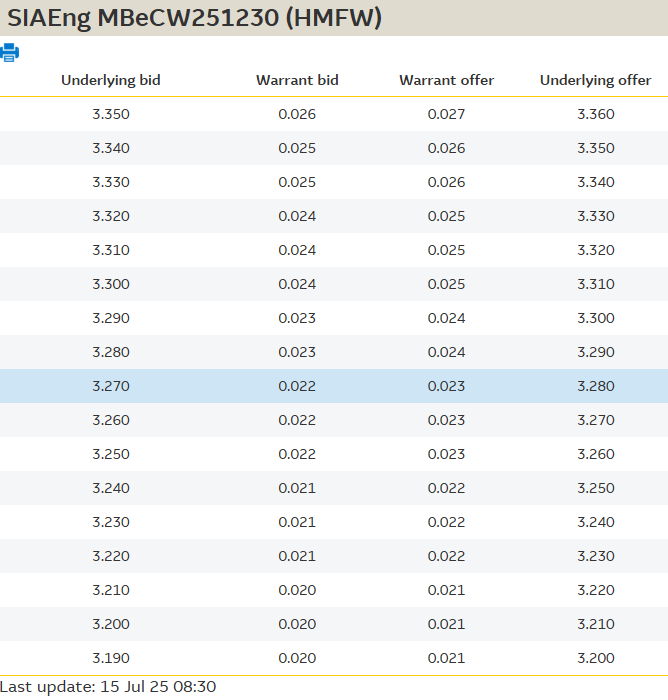Select the 'Underlying offer' column header
Screen dimensions: 668x700
click(596, 80)
